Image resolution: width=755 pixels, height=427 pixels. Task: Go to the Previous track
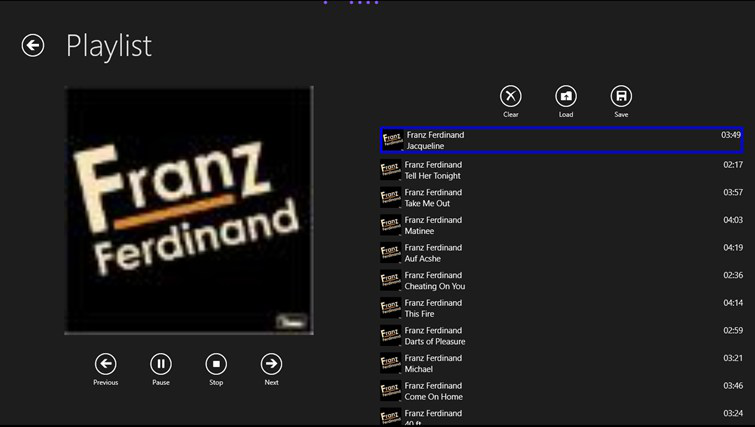pyautogui.click(x=105, y=364)
